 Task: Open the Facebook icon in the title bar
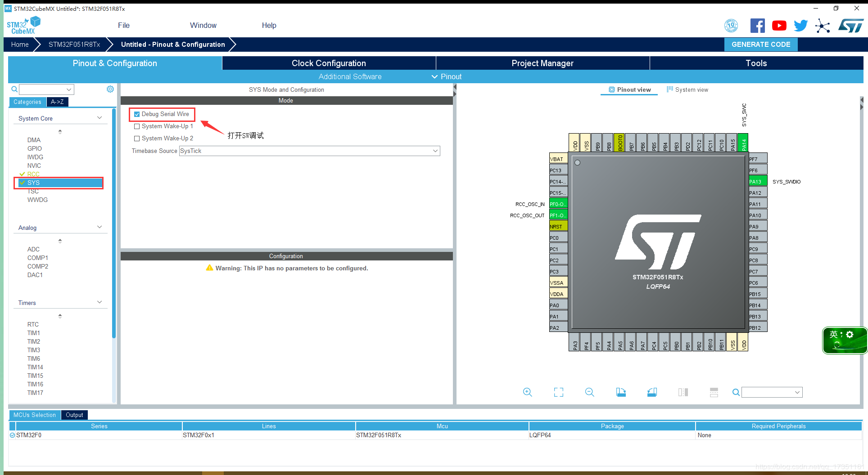coord(757,26)
